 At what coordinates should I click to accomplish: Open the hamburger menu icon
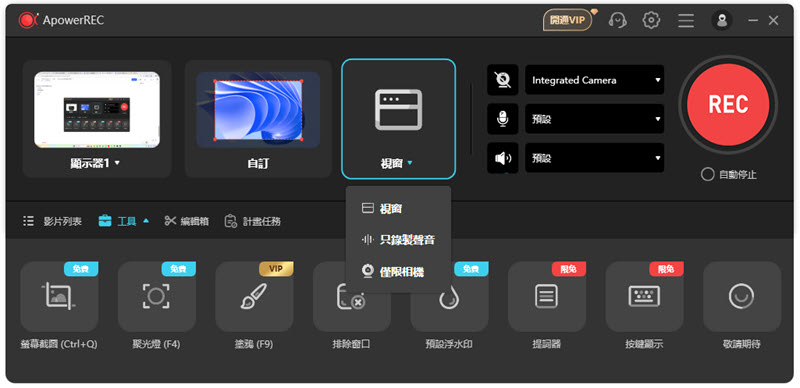[x=686, y=20]
